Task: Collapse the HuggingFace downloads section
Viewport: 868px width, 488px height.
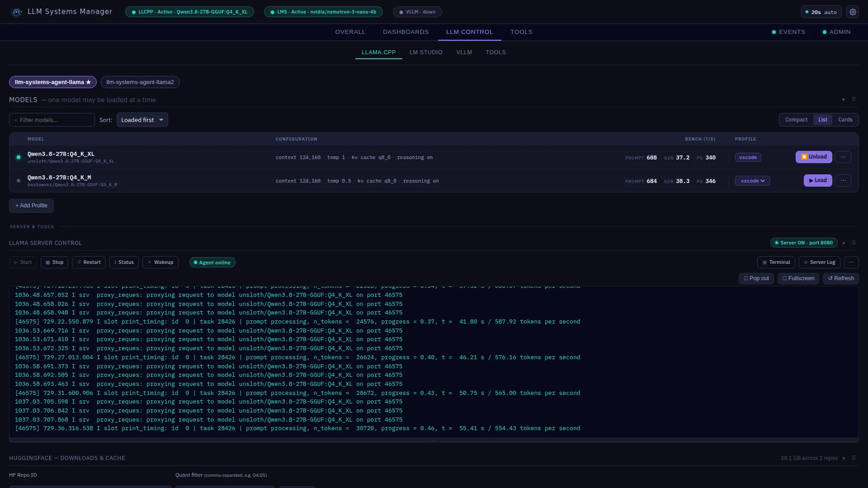Action: pyautogui.click(x=844, y=458)
